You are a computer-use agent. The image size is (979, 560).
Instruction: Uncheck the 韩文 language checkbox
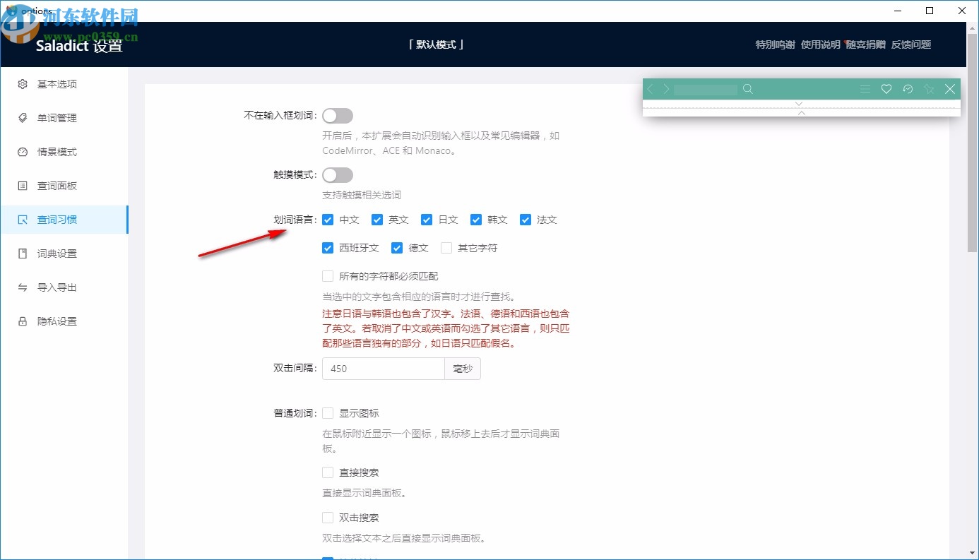tap(476, 220)
